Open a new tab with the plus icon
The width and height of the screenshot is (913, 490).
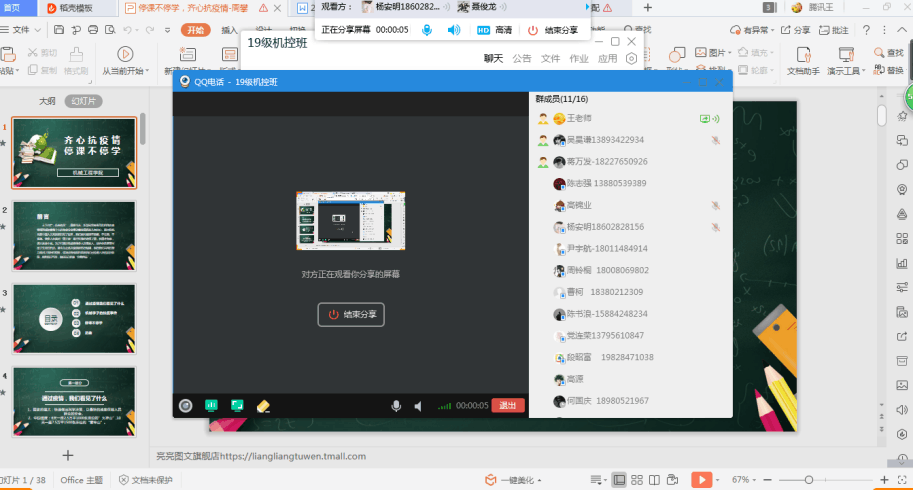(x=647, y=8)
